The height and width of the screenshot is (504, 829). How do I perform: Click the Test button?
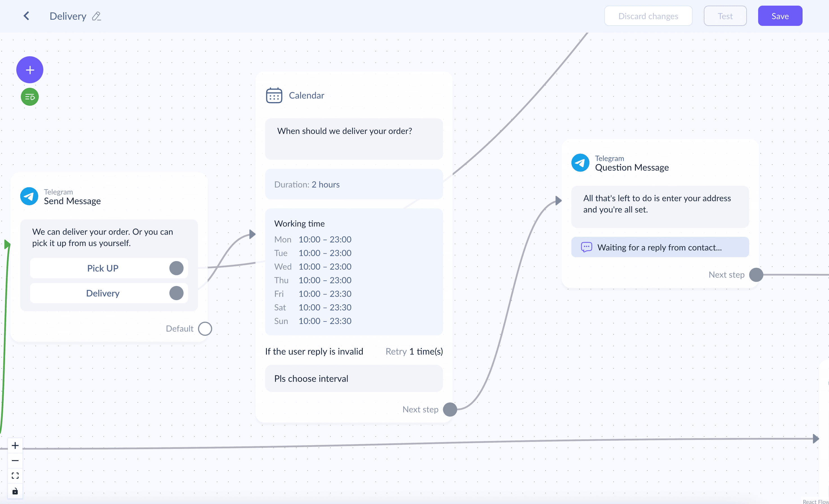coord(725,16)
